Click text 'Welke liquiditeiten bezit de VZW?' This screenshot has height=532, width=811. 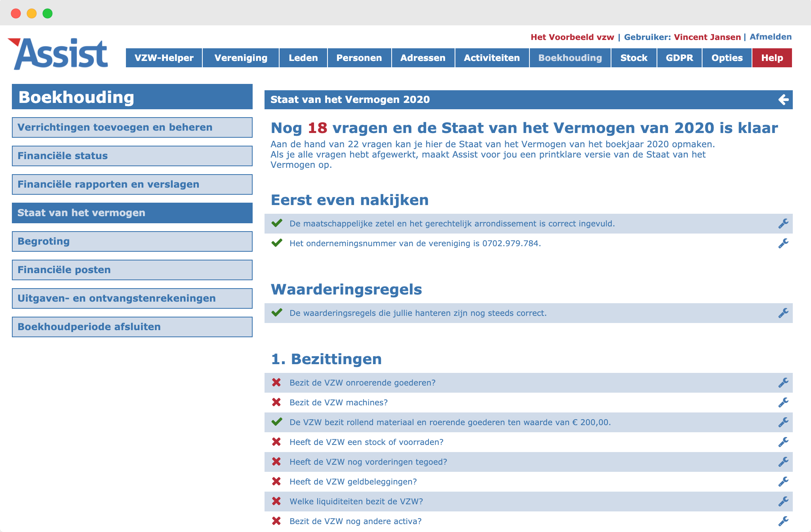(356, 502)
